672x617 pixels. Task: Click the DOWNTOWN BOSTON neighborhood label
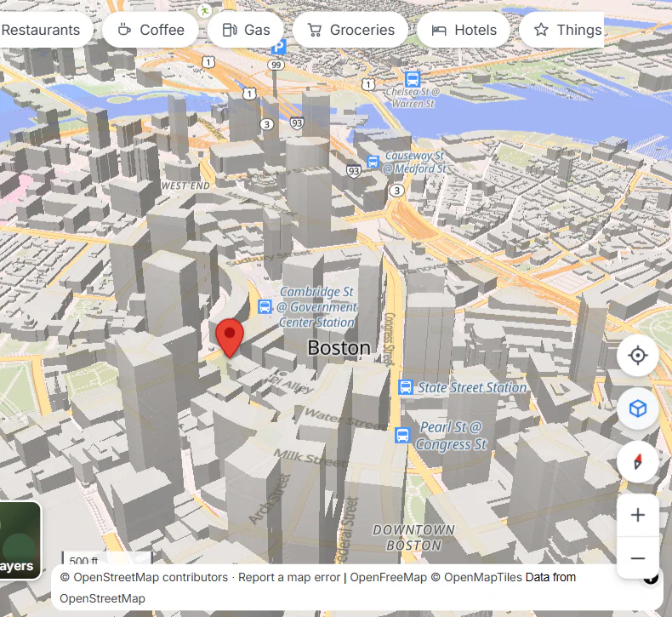coord(413,538)
